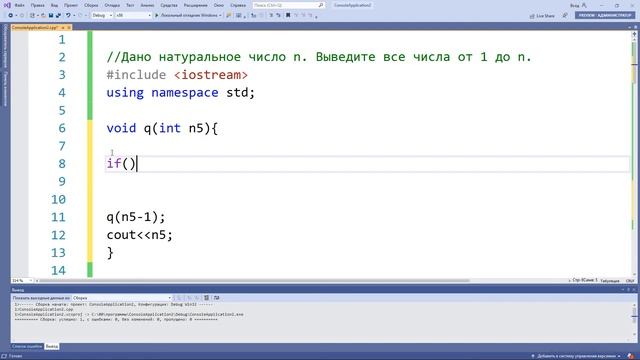Click the feedback icon beside Live Share
Viewport: 640px width, 360px height.
565,16
